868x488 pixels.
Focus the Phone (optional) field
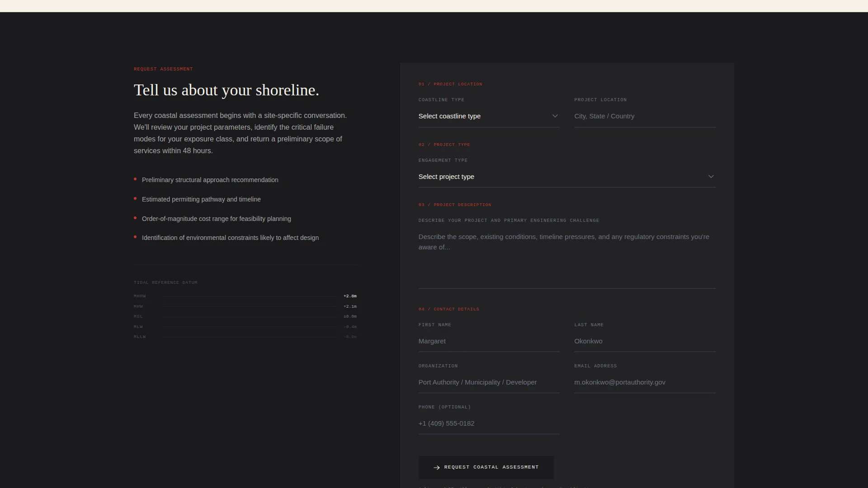click(x=489, y=423)
